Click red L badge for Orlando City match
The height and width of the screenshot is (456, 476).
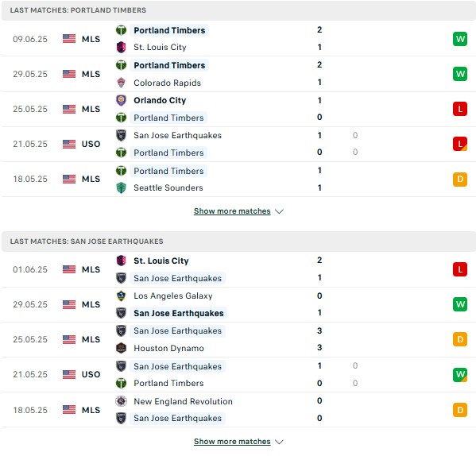pos(460,109)
